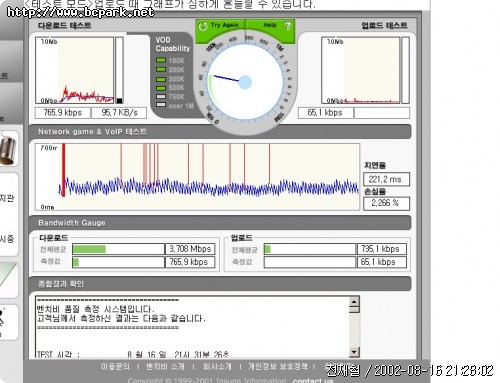500x383 pixels.
Task: Open the 벤치비 소개 footer link
Action: [x=166, y=367]
